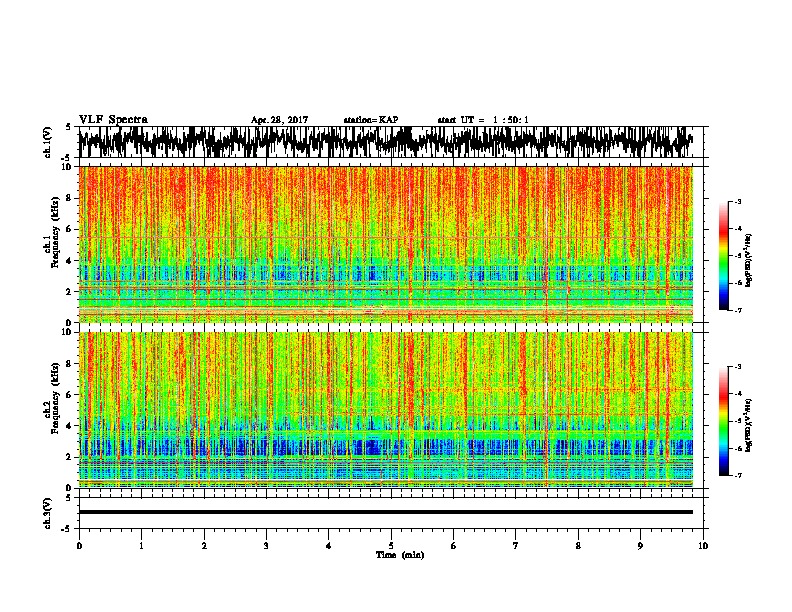Click the ch.2 colorbar log(PSD) unit label
Image resolution: width=792 pixels, height=612 pixels.
pos(749,425)
